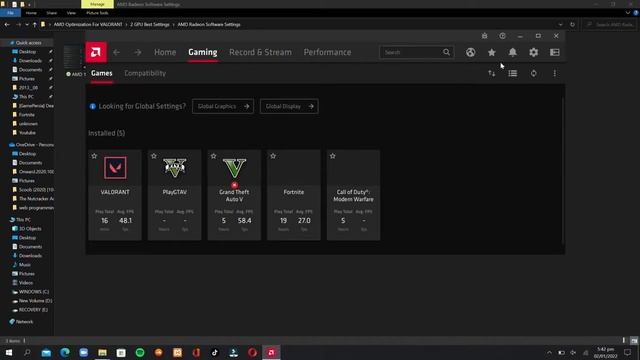Open the Opera taskbar icon

tap(252, 353)
